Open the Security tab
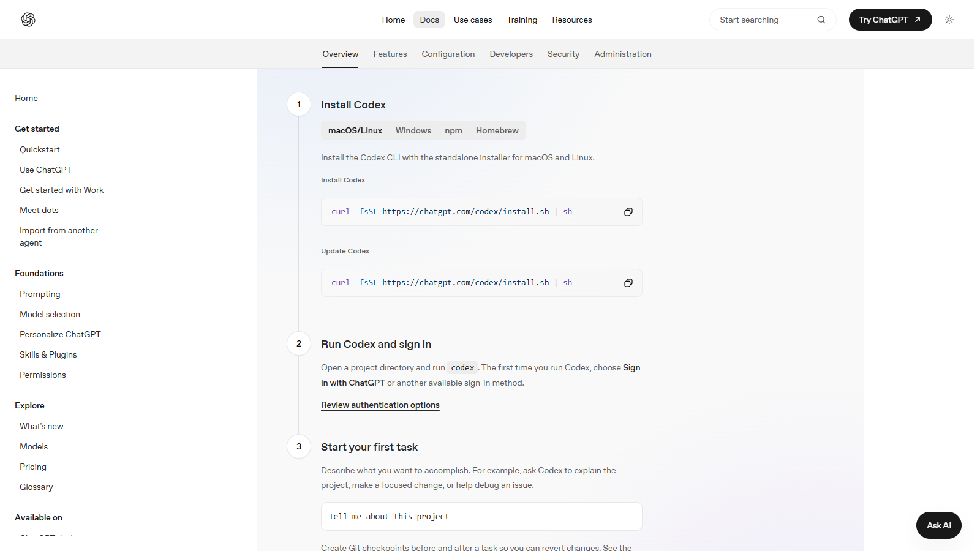The height and width of the screenshot is (551, 980). [x=563, y=54]
